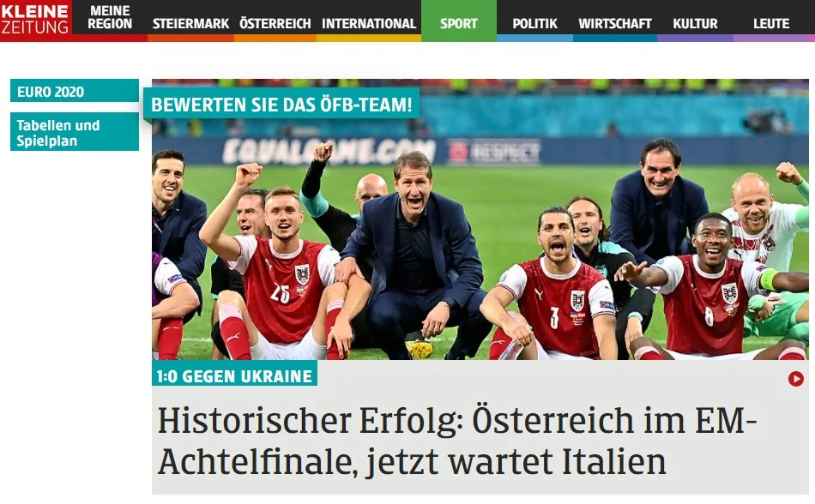The width and height of the screenshot is (815, 504).
Task: Go to the Steiermark section
Action: tap(190, 24)
